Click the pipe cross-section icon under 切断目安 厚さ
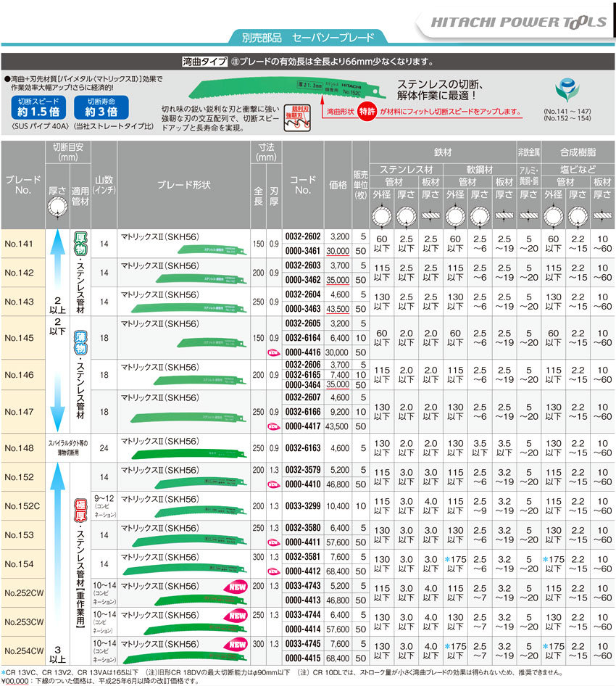Image resolution: width=616 pixels, height=686 pixels. click(57, 208)
